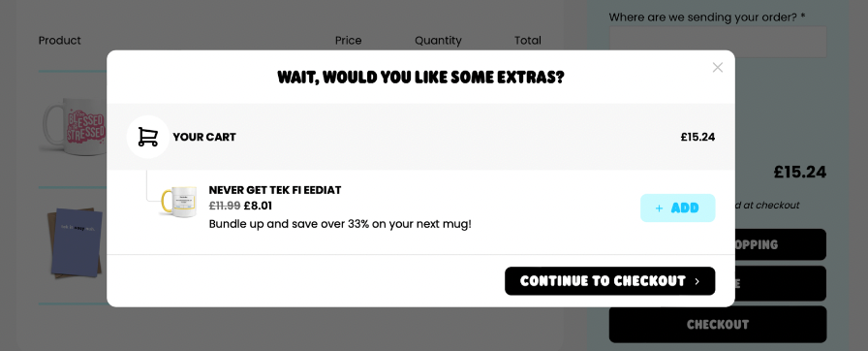Add the Never Get Tek Fi Eediat mug
Screen dimensions: 868x351
[x=677, y=208]
